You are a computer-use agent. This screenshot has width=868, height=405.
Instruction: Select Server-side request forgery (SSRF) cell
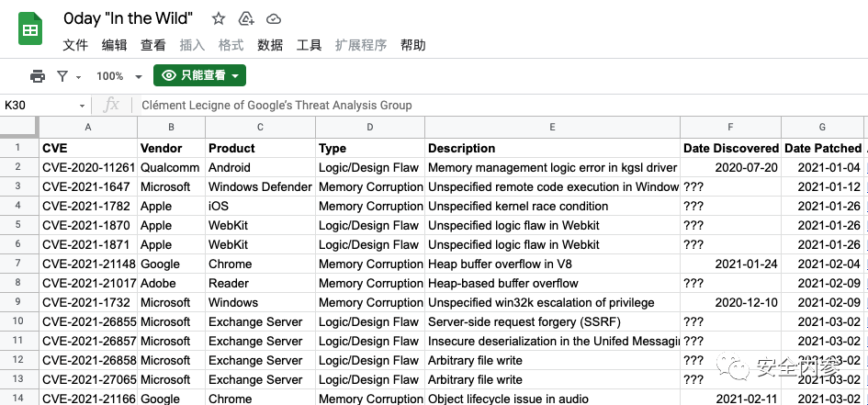tap(552, 321)
